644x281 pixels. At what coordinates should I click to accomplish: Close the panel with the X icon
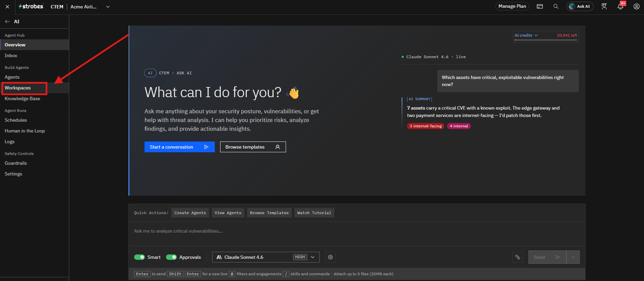coord(7,7)
